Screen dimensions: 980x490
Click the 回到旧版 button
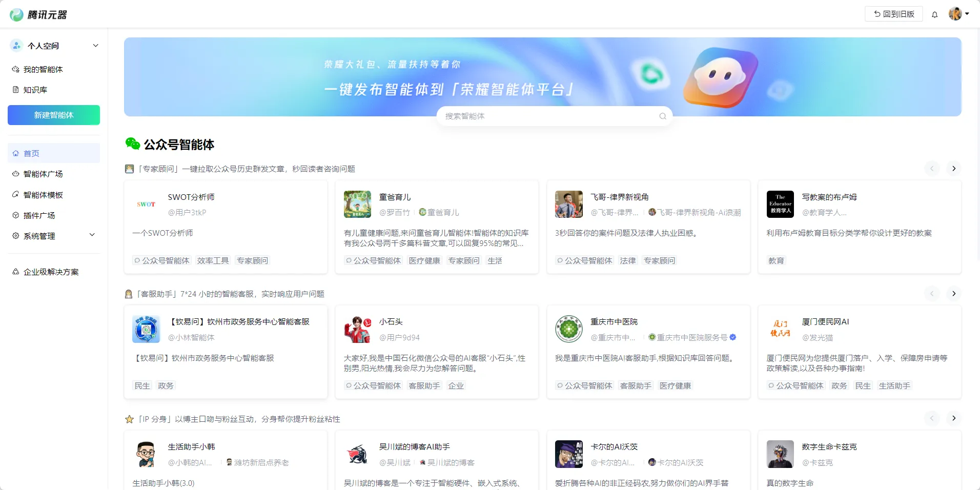pos(893,14)
